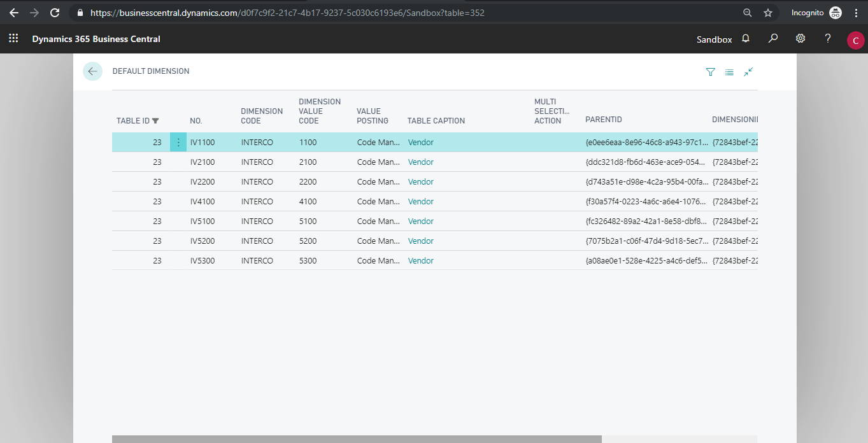The image size is (868, 443).
Task: Open the user account avatar C
Action: [x=855, y=41]
